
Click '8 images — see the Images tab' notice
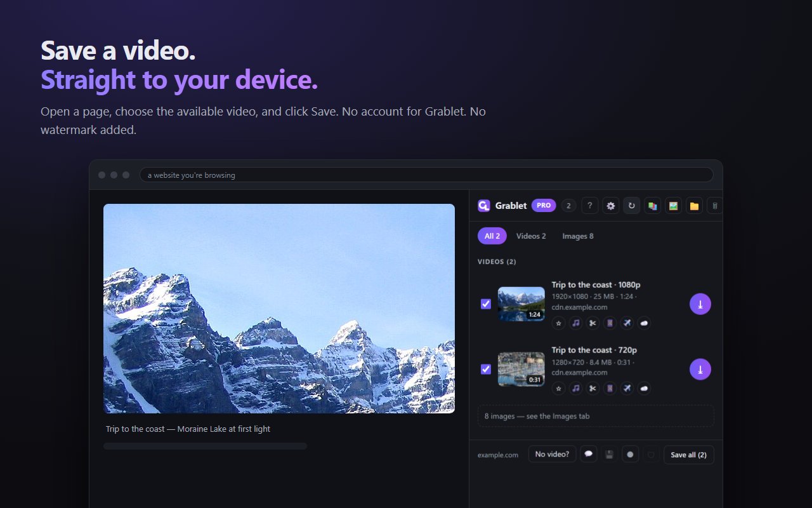click(596, 416)
